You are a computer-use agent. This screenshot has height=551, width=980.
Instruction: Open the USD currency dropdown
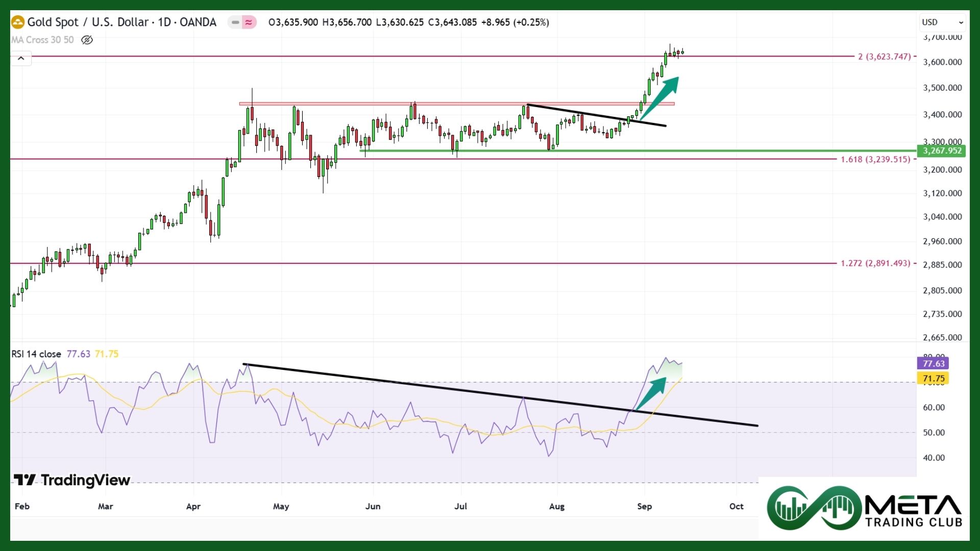click(x=942, y=22)
